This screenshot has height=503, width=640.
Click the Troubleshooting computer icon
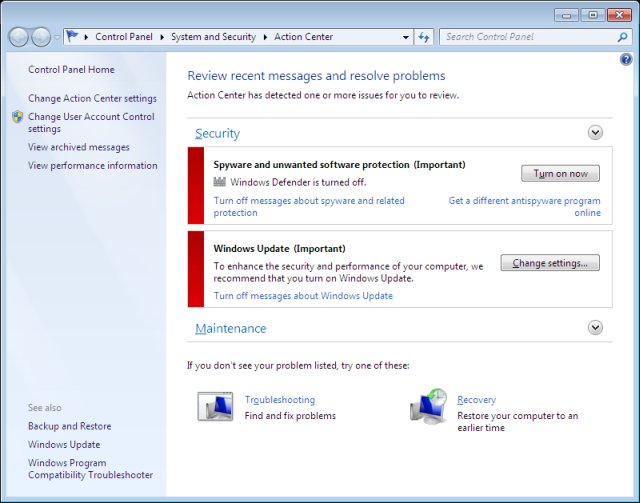pos(216,407)
